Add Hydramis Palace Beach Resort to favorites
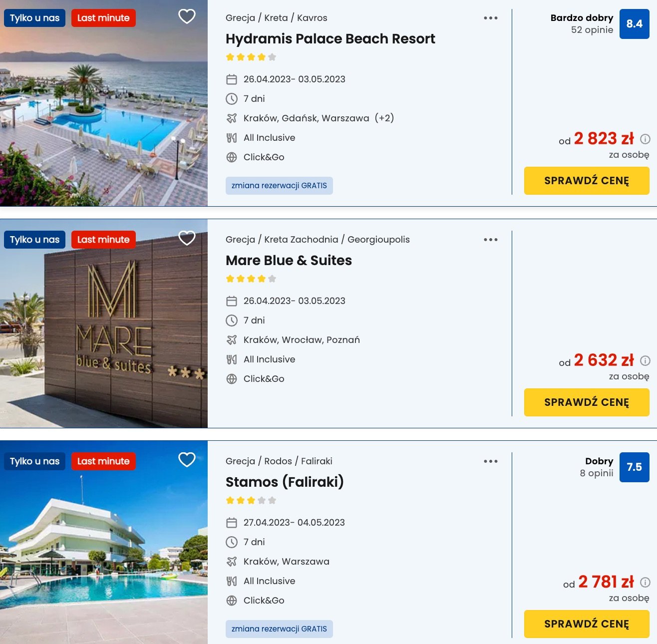This screenshot has width=657, height=644. [x=187, y=16]
